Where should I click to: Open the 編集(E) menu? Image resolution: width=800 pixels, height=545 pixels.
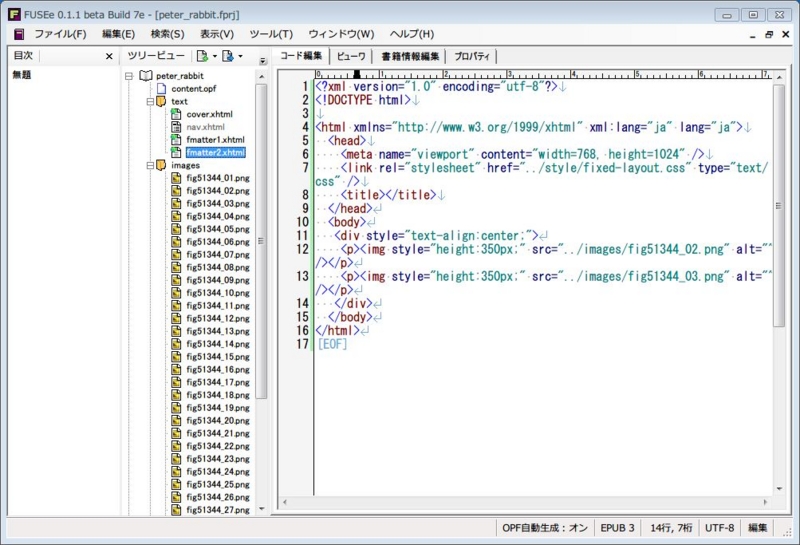click(x=118, y=34)
